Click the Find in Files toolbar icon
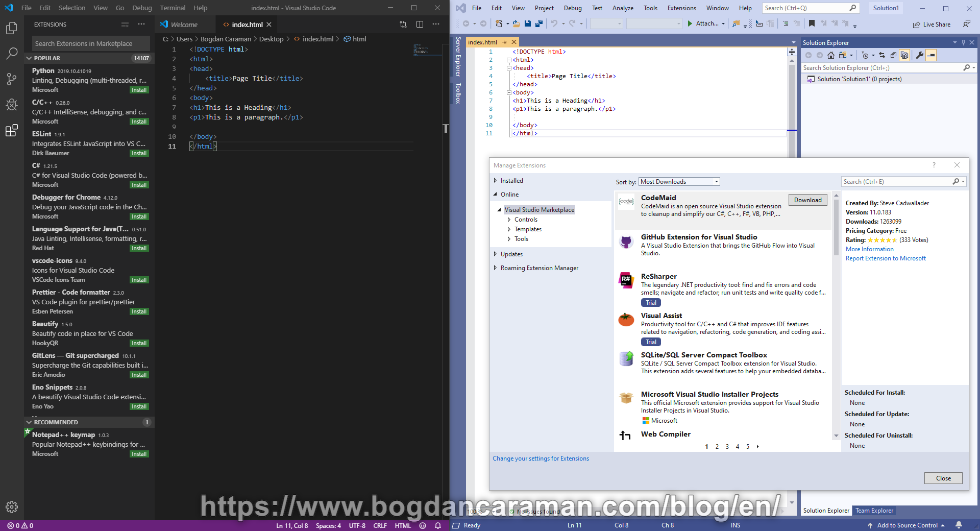Viewport: 980px width, 531px height. (x=736, y=23)
